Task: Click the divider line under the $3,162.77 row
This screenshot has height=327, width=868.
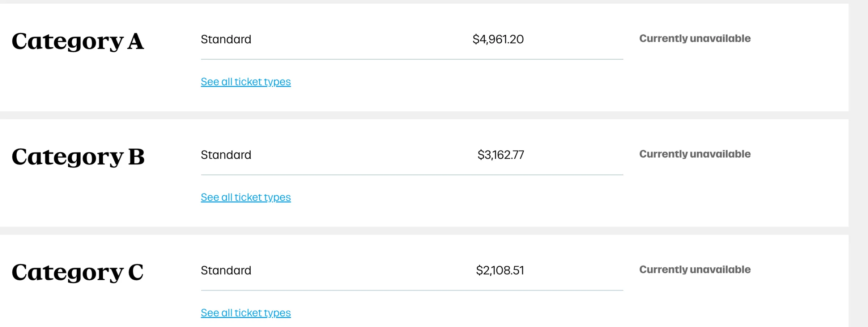Action: [412, 175]
